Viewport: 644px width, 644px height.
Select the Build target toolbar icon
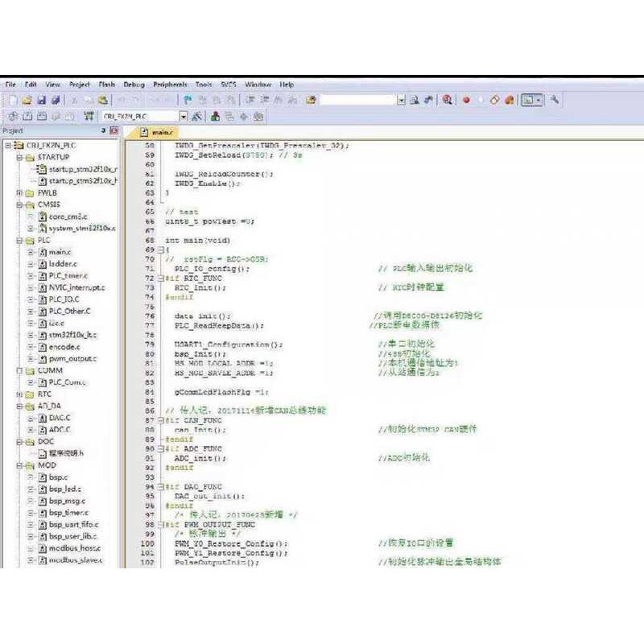26,115
